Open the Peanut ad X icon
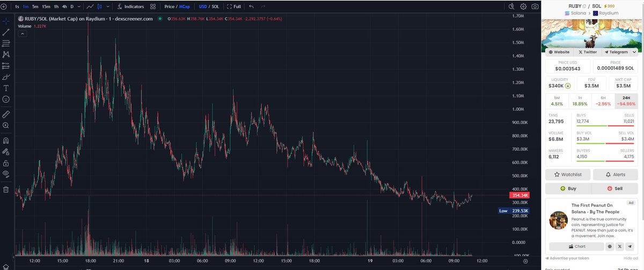 coord(620,246)
